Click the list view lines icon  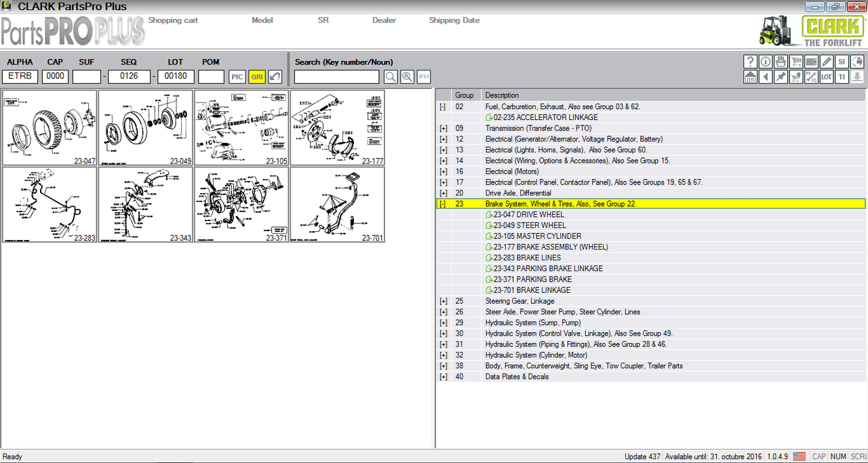coord(811,61)
